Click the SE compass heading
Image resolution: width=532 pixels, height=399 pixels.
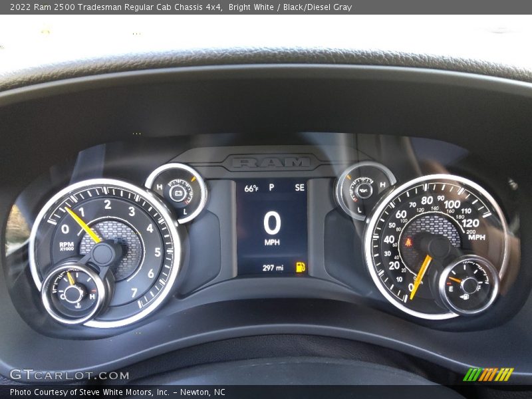point(300,188)
